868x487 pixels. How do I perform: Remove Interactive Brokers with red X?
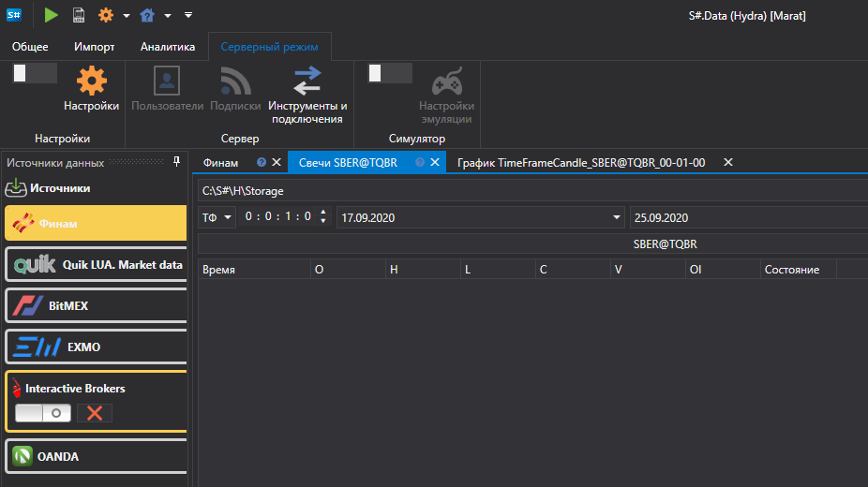click(x=95, y=413)
